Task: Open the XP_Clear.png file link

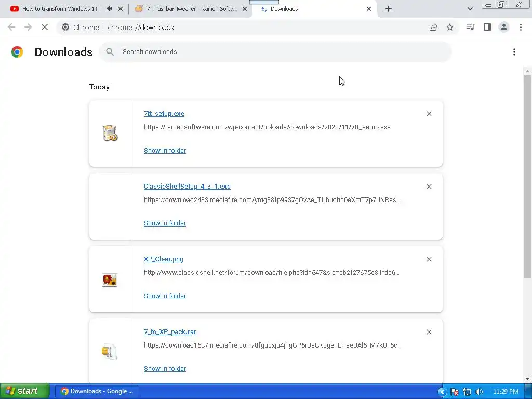Action: [164, 259]
